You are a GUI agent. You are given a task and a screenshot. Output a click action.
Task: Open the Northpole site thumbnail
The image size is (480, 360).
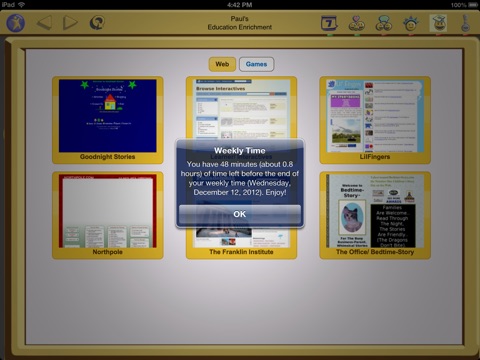pyautogui.click(x=108, y=215)
